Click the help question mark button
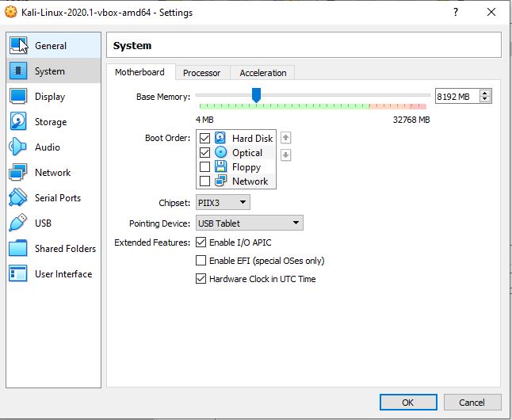This screenshot has height=420, width=512. pos(456,12)
